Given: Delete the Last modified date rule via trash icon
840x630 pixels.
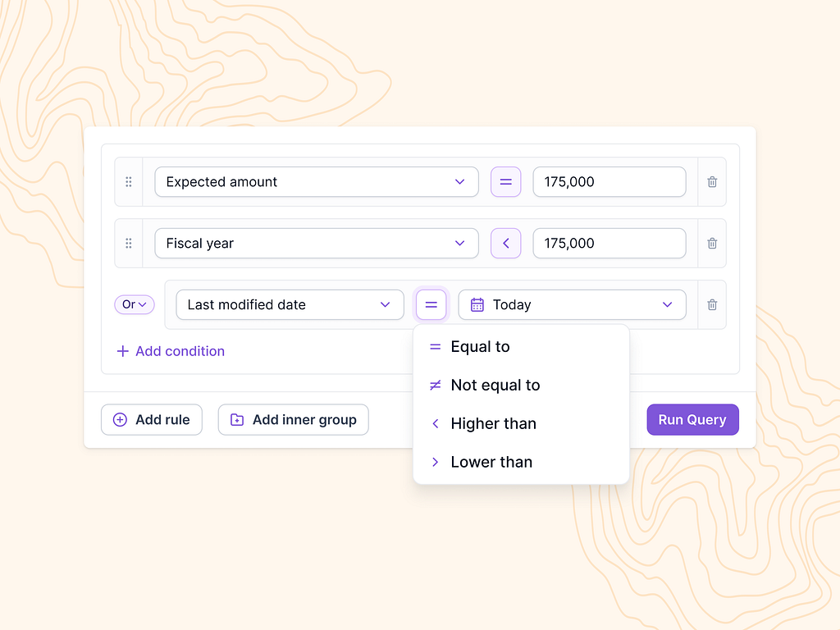Looking at the screenshot, I should click(x=711, y=304).
